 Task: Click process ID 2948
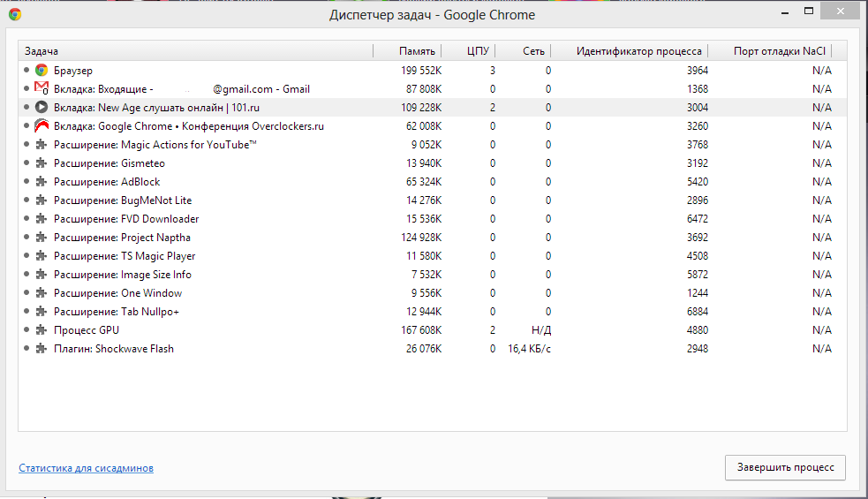[698, 348]
